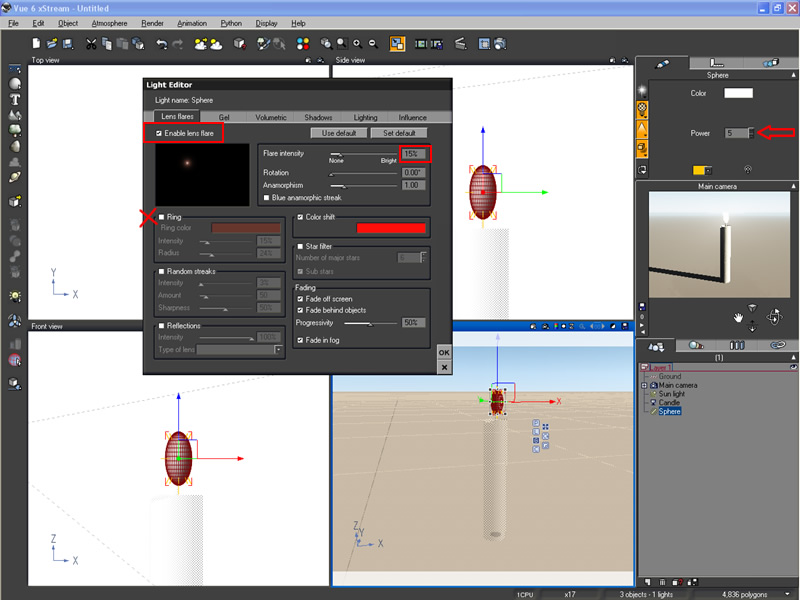Click the rotate camera icon under Main camera
Viewport: 800px width, 600px height.
click(x=774, y=316)
